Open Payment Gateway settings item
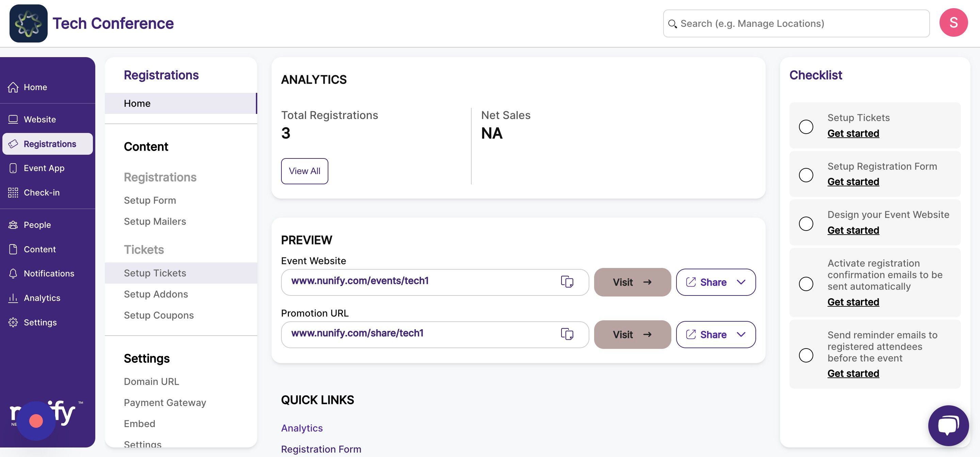The image size is (980, 457). (165, 403)
